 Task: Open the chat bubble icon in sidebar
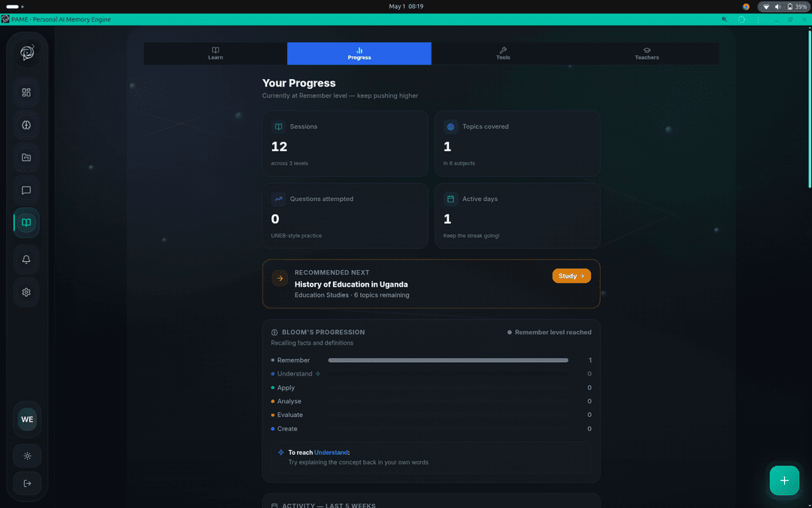(x=26, y=190)
